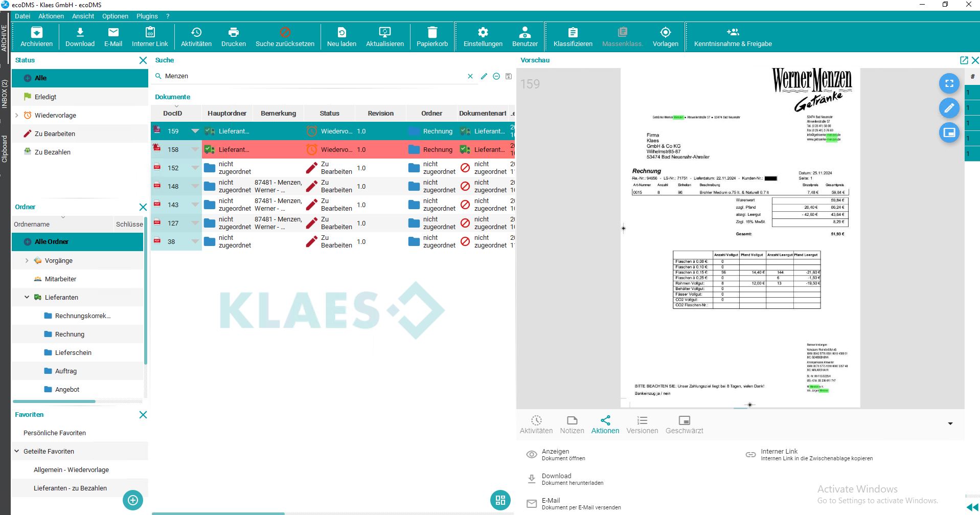Click the grid icon below the document list
980x515 pixels.
pos(500,500)
